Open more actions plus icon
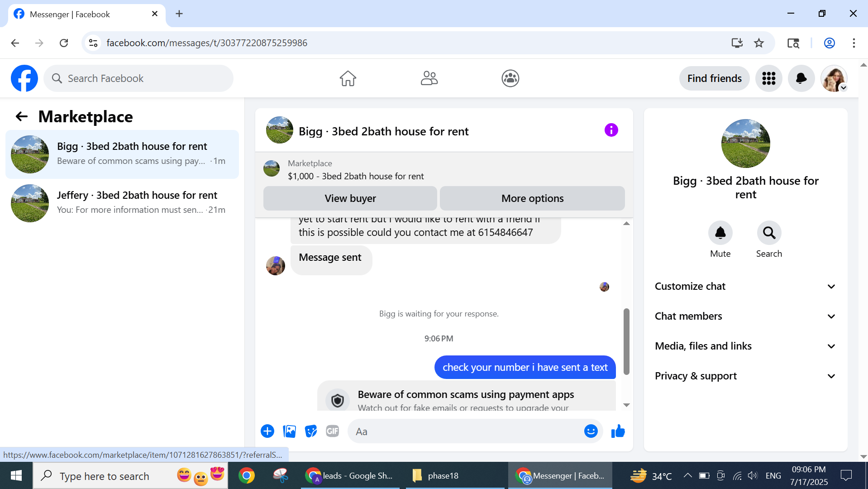The height and width of the screenshot is (489, 868). pyautogui.click(x=267, y=431)
